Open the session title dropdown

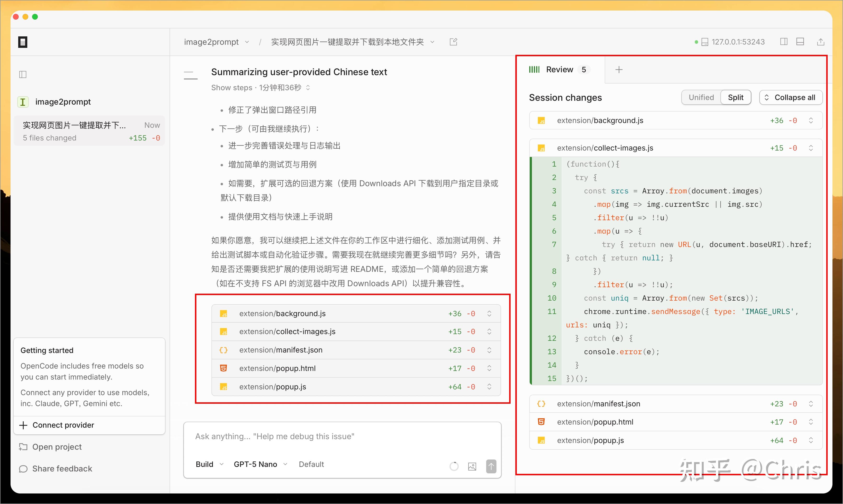(x=353, y=42)
